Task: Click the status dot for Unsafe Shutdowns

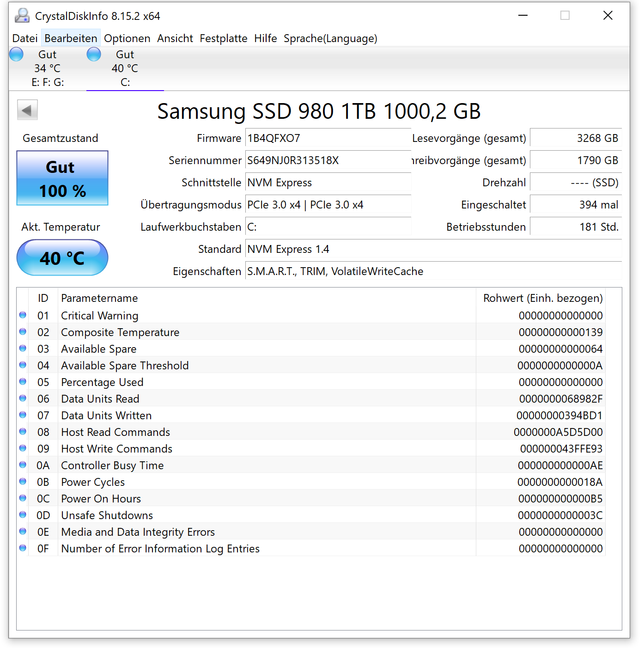Action: coord(23,514)
